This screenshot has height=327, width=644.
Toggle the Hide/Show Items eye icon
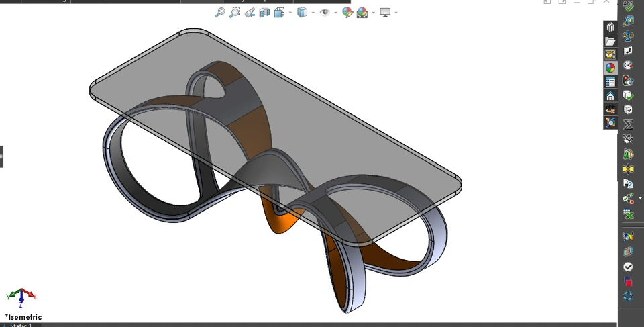tap(325, 13)
